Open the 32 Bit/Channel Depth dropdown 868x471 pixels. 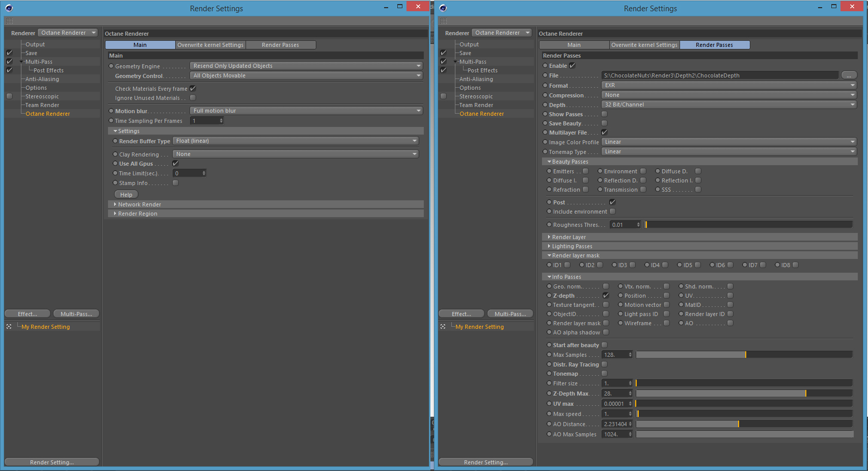tap(729, 104)
